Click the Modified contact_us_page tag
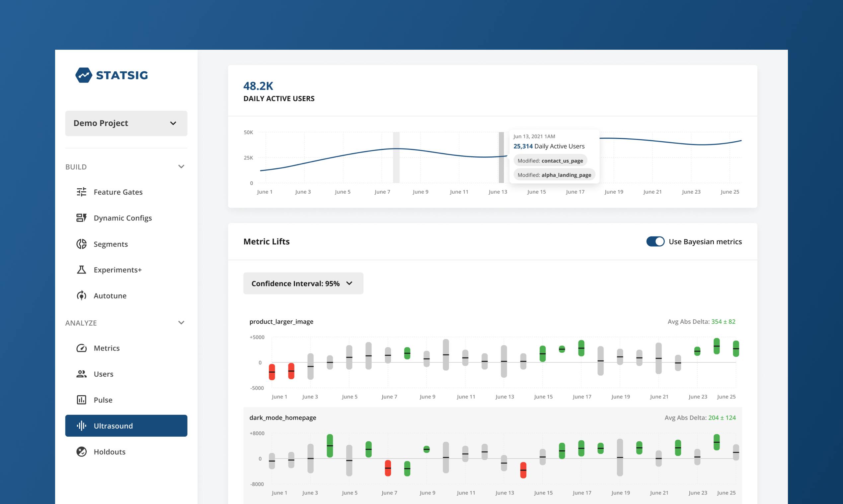This screenshot has width=843, height=504. click(550, 160)
